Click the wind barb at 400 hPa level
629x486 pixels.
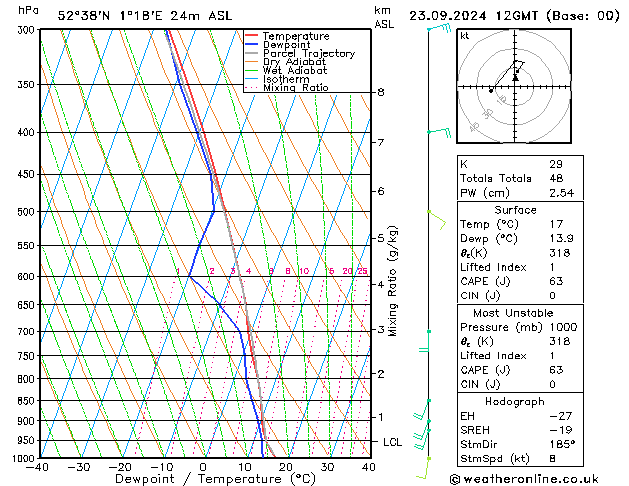[439, 133]
